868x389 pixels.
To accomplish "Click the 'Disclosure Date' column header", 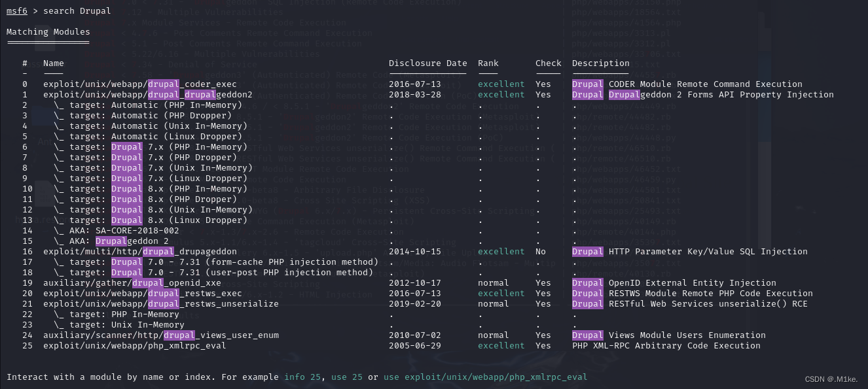I will (428, 63).
